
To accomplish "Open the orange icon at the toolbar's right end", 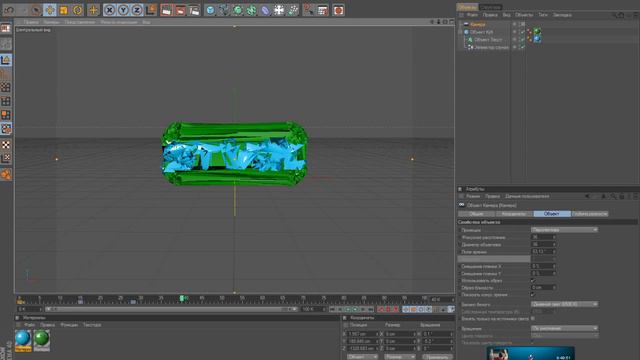I will pos(338,10).
